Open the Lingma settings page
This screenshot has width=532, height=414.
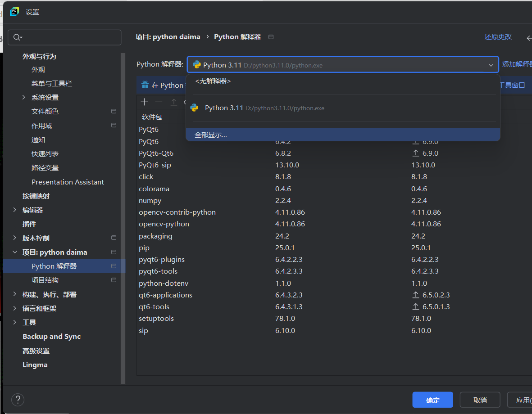(x=35, y=365)
